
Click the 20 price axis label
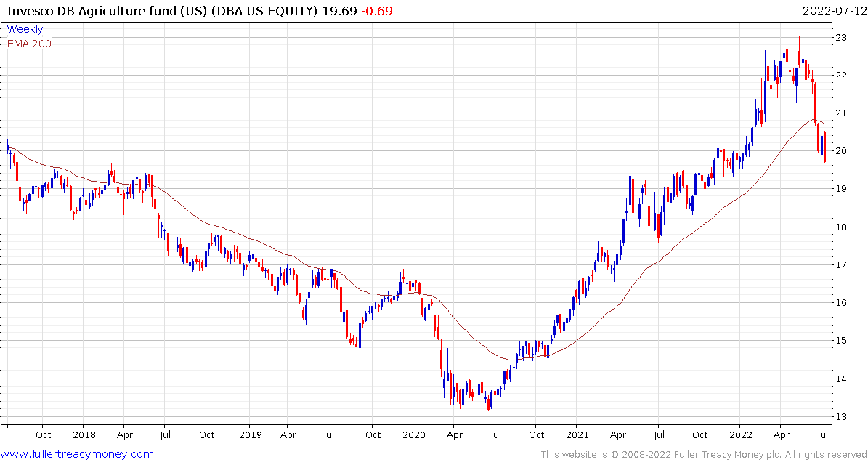click(x=841, y=151)
